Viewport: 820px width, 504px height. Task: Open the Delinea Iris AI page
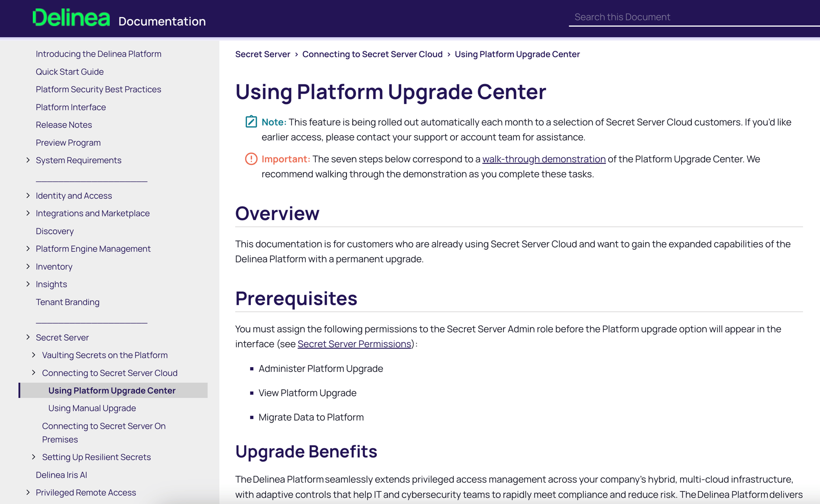point(61,475)
